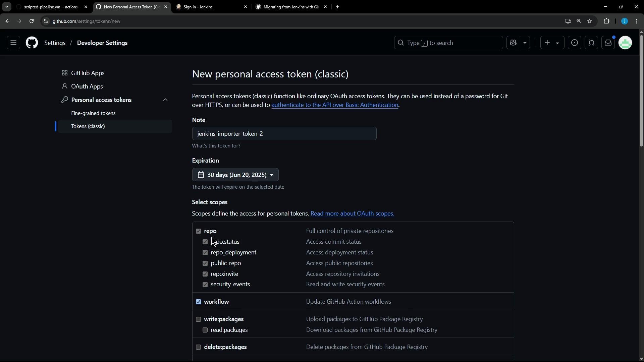This screenshot has width=644, height=362.
Task: Click Developer Settings breadcrumb
Action: point(102,43)
